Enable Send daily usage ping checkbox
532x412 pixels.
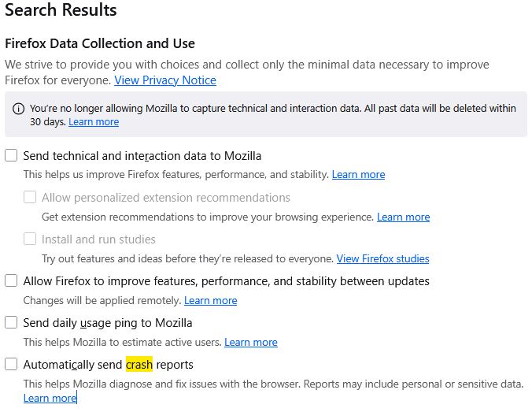click(x=11, y=323)
